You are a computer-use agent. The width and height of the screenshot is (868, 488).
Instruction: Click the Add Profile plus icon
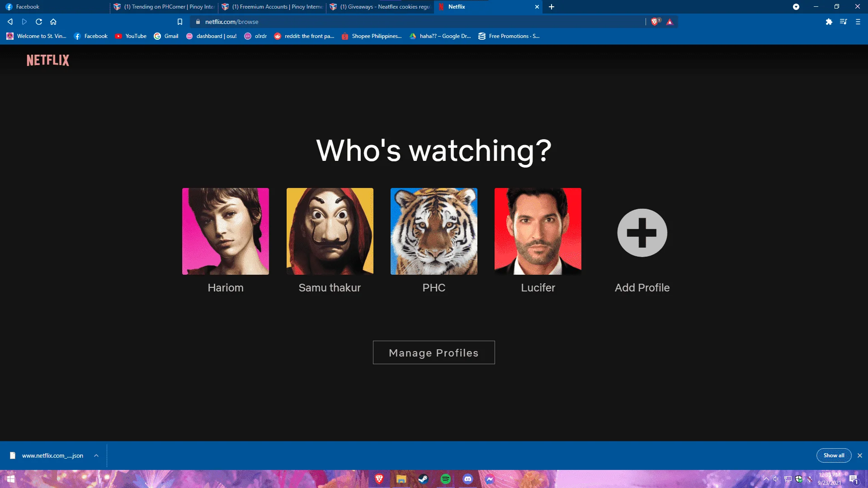(x=642, y=233)
